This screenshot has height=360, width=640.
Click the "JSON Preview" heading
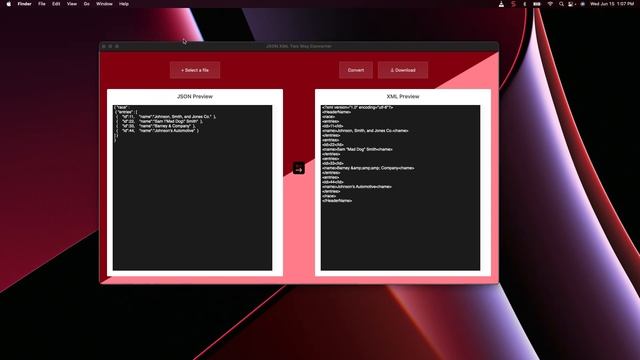coord(195,97)
